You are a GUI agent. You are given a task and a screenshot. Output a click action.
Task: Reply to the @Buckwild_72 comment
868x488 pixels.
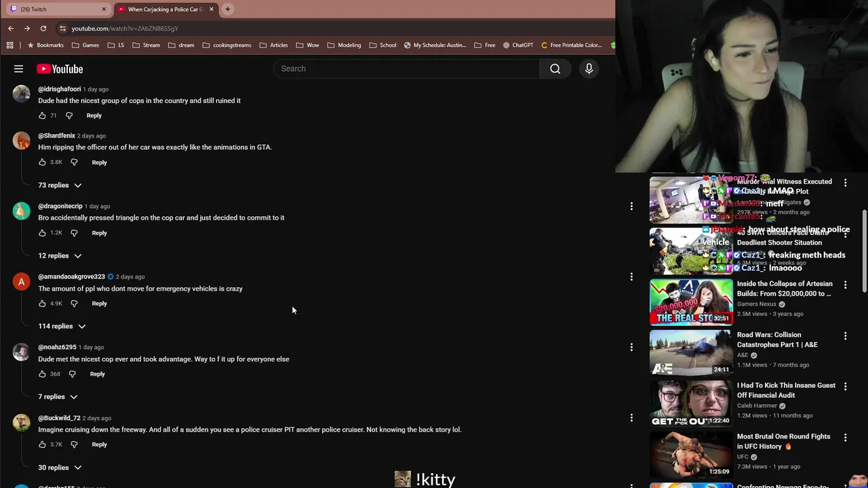click(99, 444)
